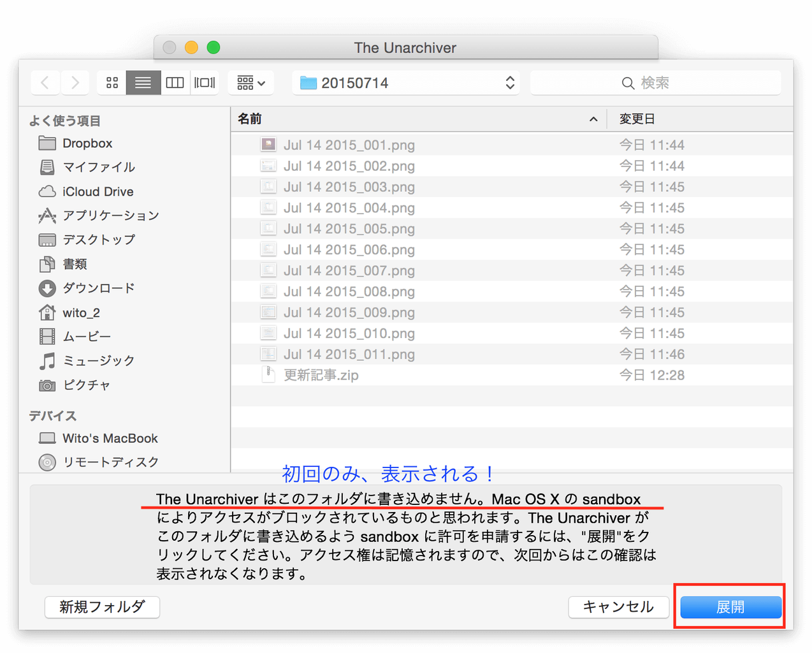Select ミュージック in the sidebar
Viewport: 812px width, 653px height.
[x=99, y=360]
